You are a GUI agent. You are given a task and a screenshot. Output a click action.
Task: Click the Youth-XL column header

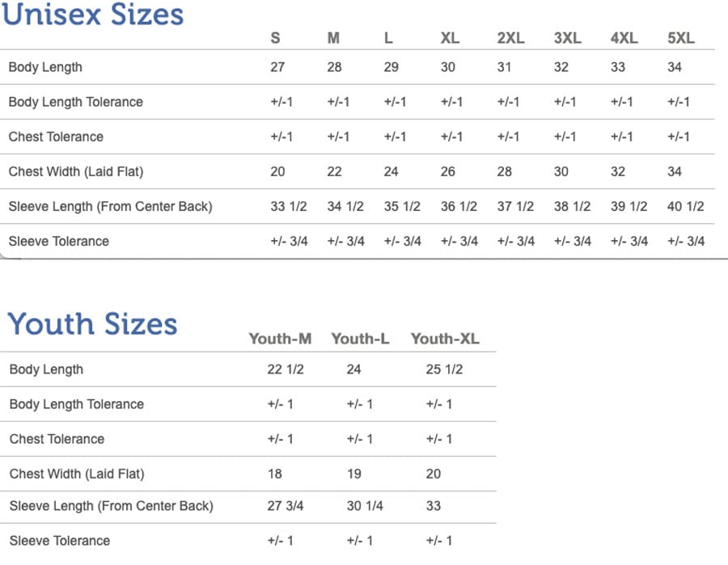(x=444, y=339)
